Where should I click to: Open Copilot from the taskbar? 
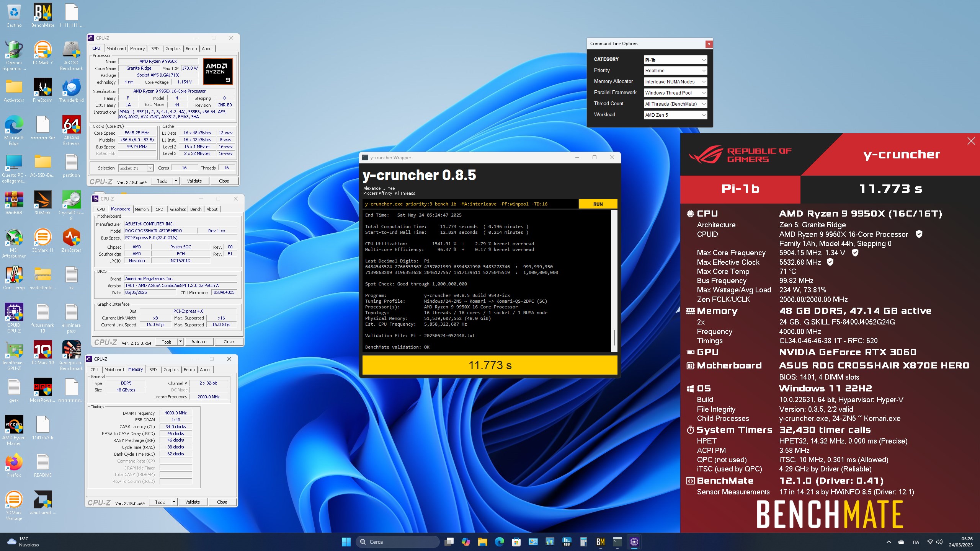(465, 542)
